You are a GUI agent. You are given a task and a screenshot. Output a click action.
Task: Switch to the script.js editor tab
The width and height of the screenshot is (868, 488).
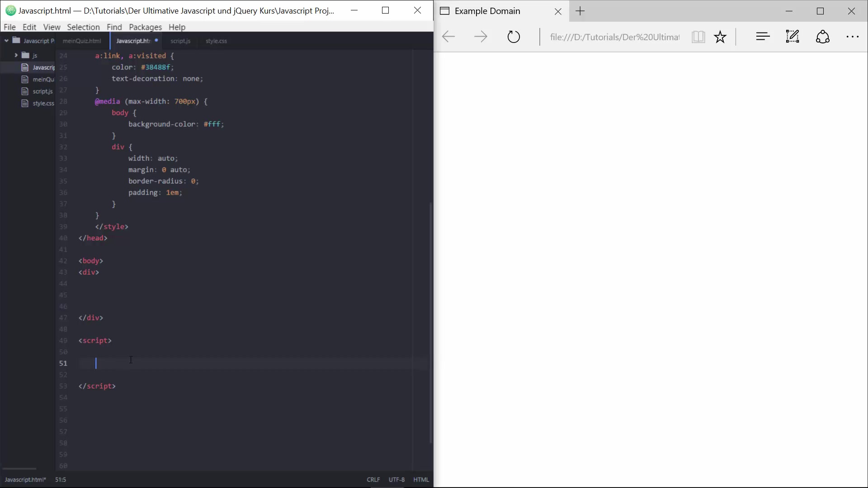coord(180,41)
